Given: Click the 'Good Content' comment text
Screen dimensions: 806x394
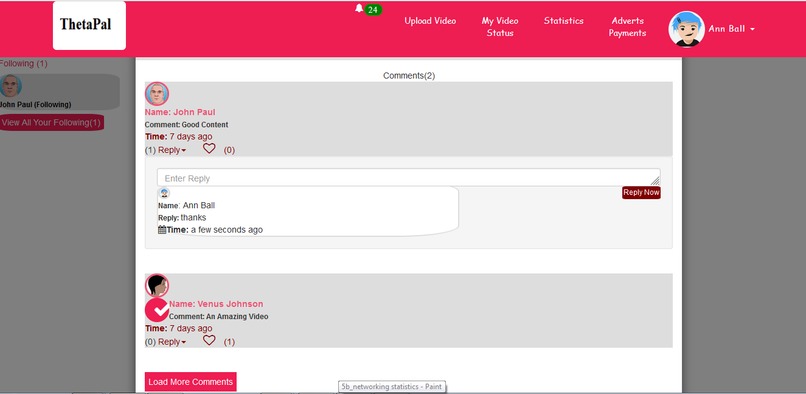Looking at the screenshot, I should 205,124.
